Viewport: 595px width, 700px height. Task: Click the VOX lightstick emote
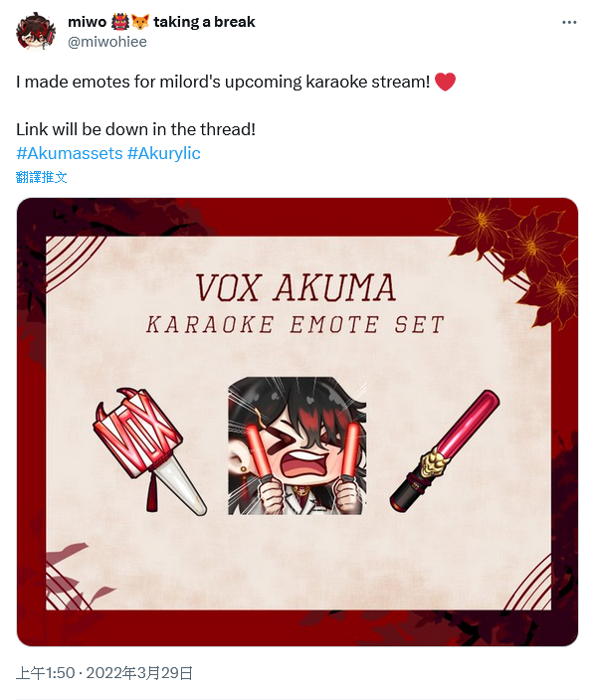coord(149,451)
